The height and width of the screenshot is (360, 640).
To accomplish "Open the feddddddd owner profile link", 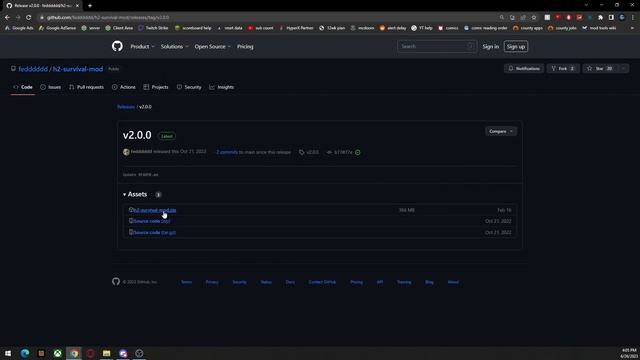I will point(33,69).
